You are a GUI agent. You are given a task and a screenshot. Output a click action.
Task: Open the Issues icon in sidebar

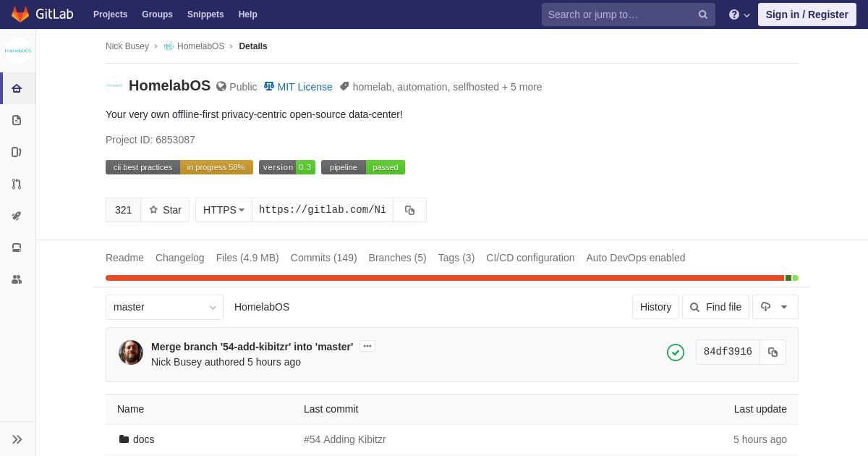[x=17, y=152]
